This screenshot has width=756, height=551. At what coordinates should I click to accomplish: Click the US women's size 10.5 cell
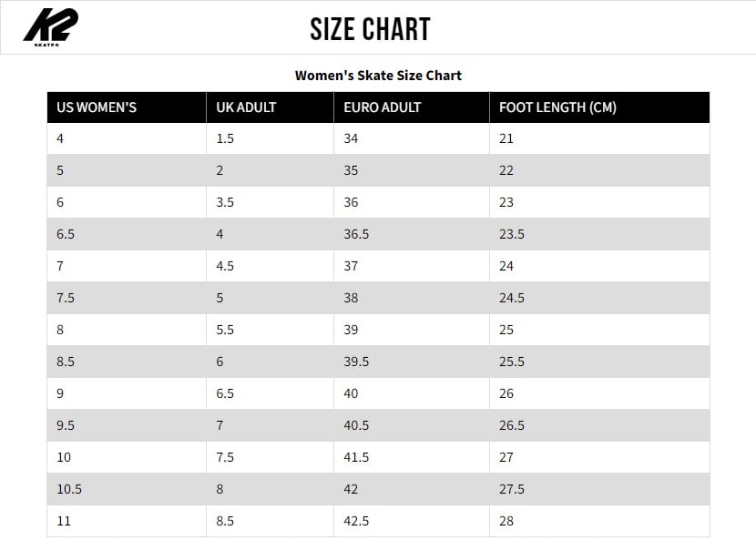click(x=69, y=489)
